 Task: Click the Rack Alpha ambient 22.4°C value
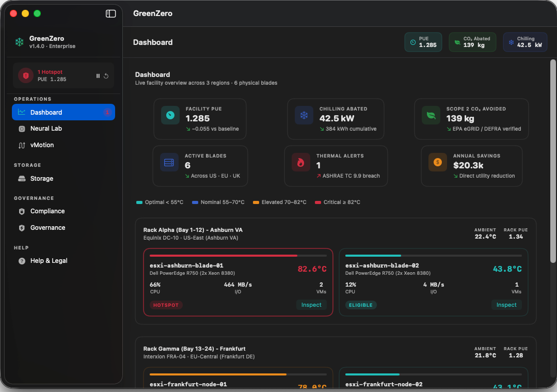485,237
